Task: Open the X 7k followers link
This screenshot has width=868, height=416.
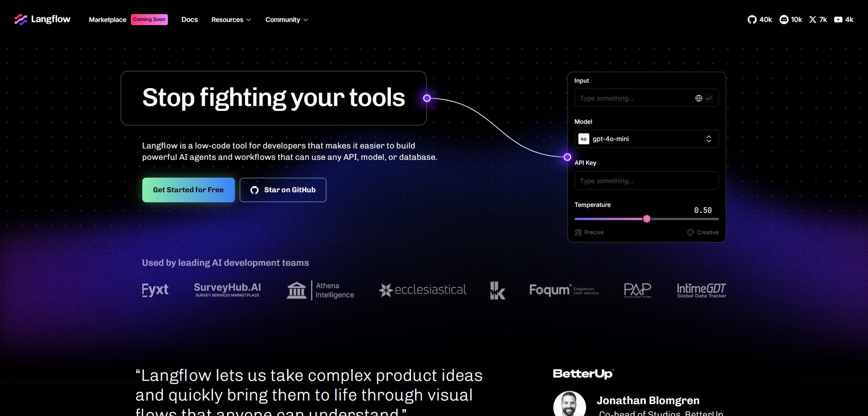Action: (818, 20)
